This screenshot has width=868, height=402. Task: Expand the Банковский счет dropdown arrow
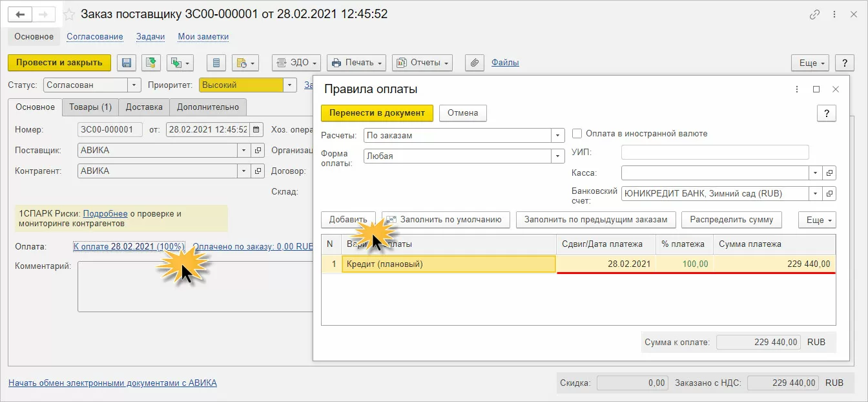click(x=816, y=193)
